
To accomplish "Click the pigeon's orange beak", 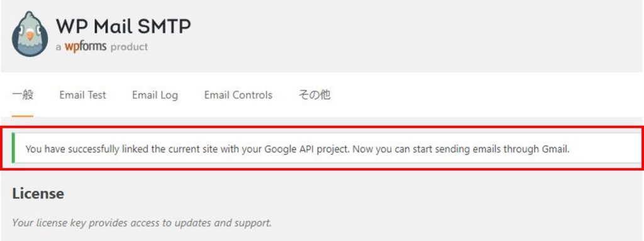I will (30, 35).
